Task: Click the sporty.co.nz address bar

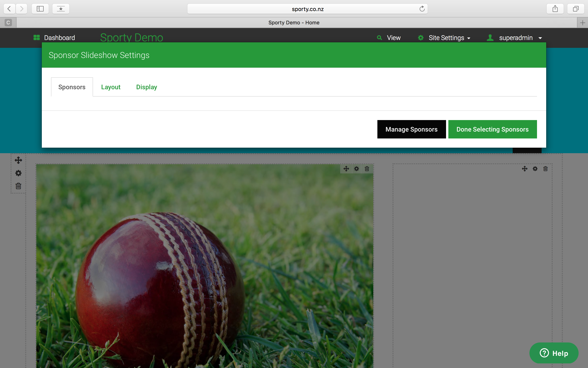Action: coord(307,9)
